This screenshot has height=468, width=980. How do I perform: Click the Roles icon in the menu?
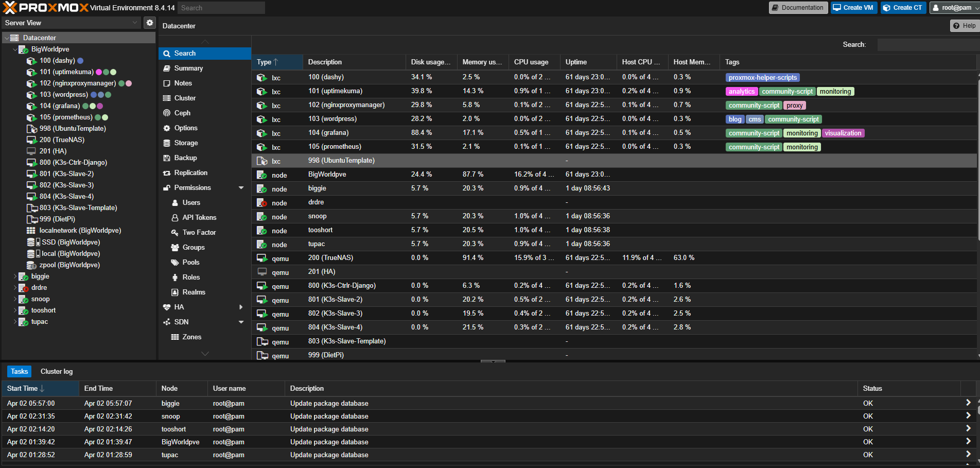tap(175, 278)
